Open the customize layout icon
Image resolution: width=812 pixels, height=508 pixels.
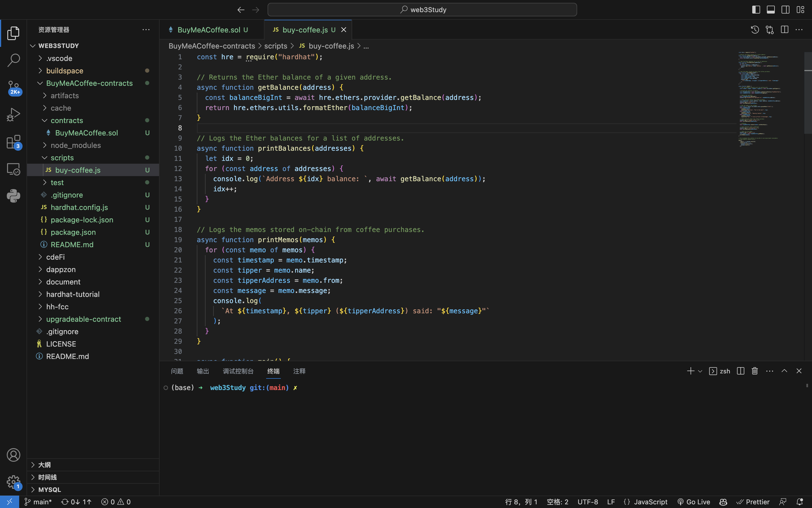pyautogui.click(x=800, y=10)
